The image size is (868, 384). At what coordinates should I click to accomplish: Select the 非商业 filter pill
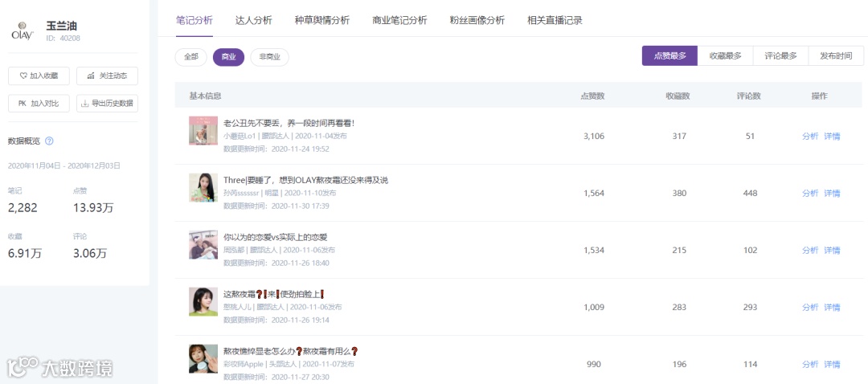(x=269, y=57)
